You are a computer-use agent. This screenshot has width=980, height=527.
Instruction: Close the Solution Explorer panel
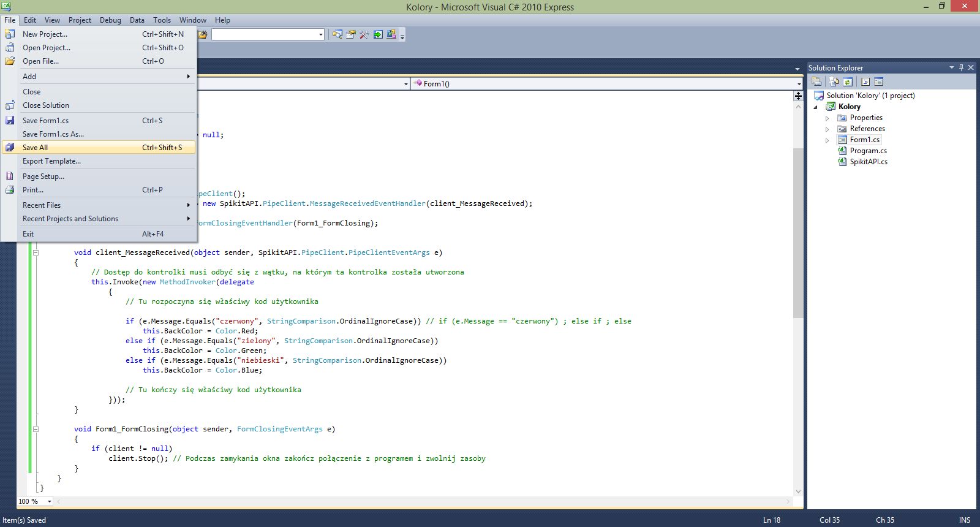coord(971,67)
